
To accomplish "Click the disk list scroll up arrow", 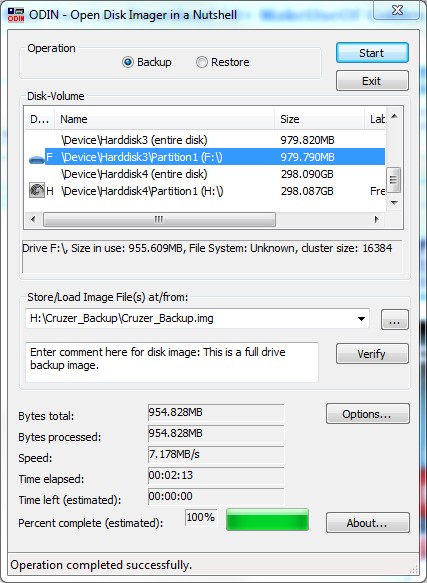I will [x=394, y=116].
